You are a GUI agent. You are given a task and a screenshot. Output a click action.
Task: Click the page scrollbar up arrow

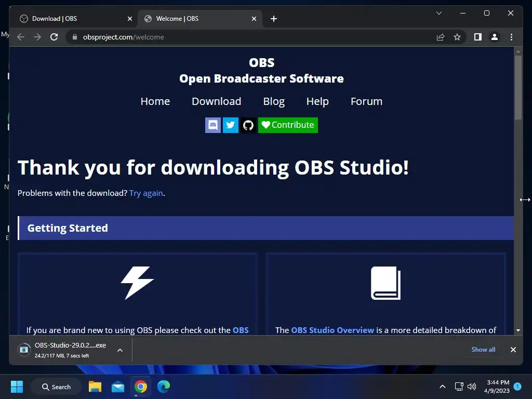pyautogui.click(x=518, y=51)
